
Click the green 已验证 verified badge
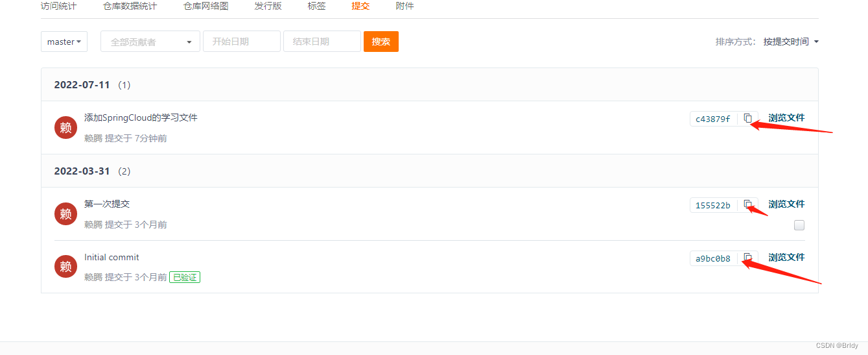[185, 277]
